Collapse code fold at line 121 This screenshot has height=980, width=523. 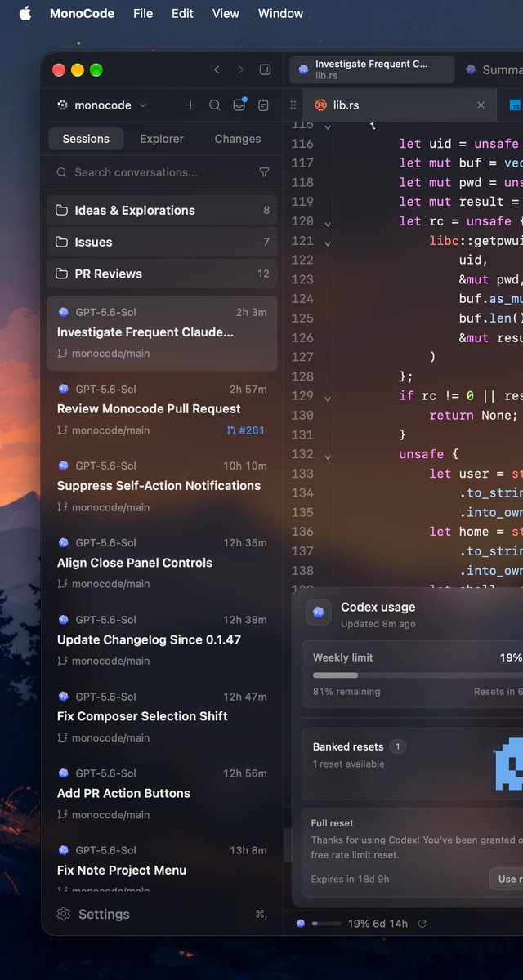coord(328,242)
